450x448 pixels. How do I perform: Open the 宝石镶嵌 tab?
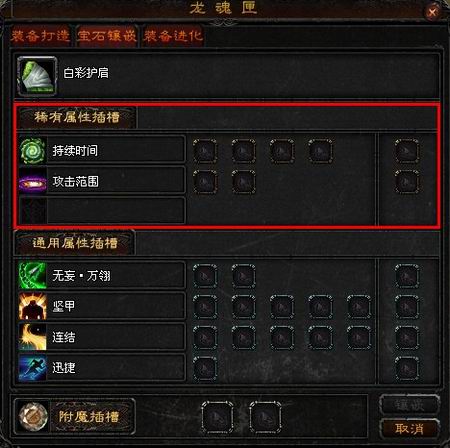pos(106,36)
